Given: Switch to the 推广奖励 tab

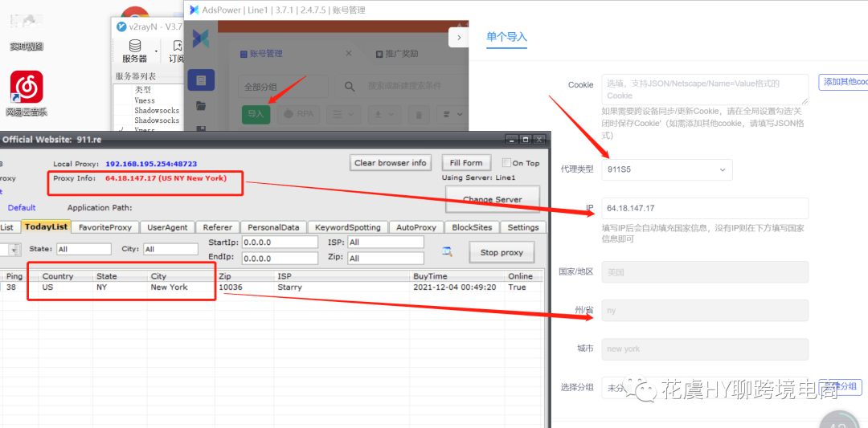Looking at the screenshot, I should (397, 54).
